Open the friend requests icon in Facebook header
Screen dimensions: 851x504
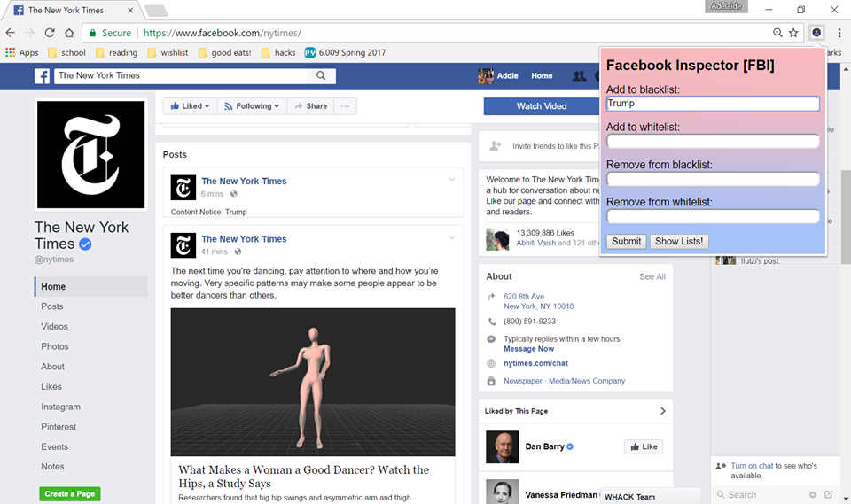pos(579,76)
